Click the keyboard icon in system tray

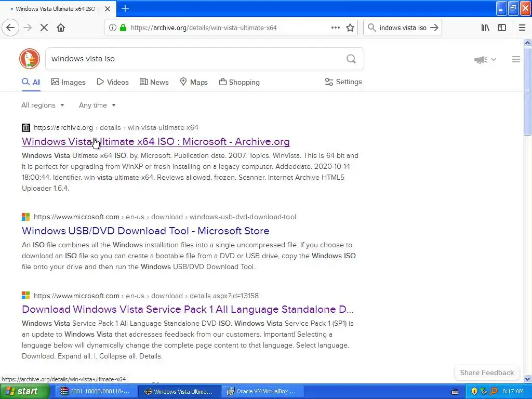(x=455, y=392)
